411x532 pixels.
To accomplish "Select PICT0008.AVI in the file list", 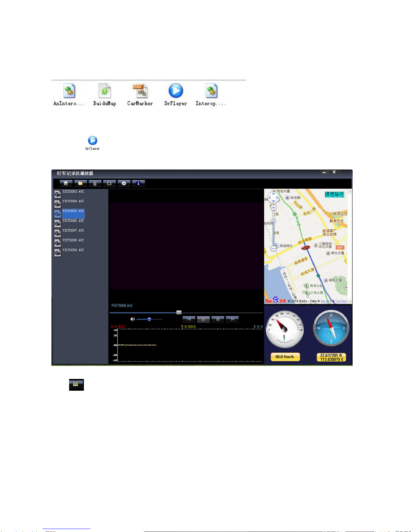I will (x=73, y=240).
